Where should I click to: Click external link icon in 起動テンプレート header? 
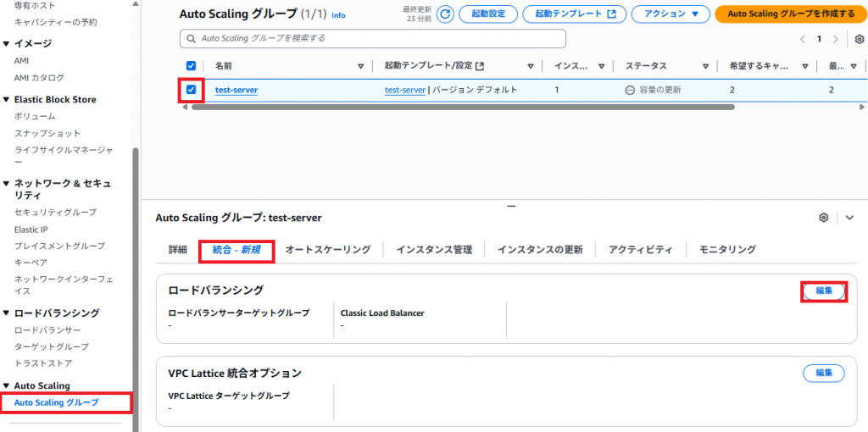point(480,66)
